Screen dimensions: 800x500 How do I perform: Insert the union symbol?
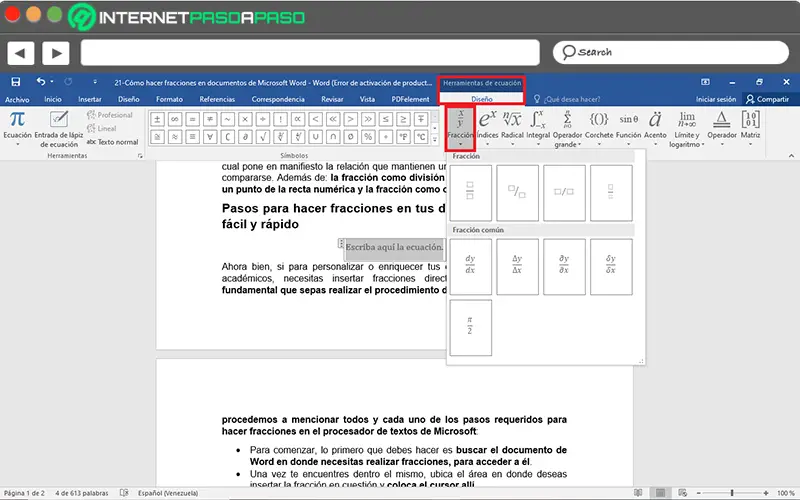coord(315,137)
